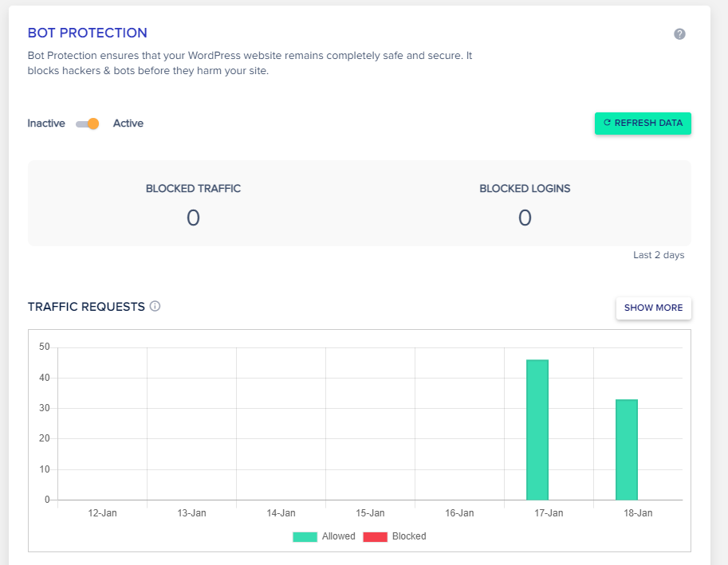
Task: Click the 18-Jan allowed traffic bar
Action: pos(626,449)
